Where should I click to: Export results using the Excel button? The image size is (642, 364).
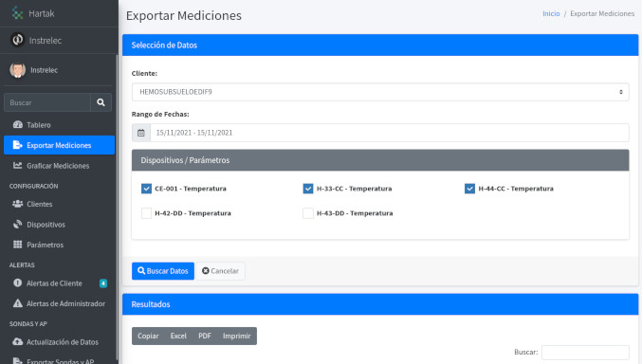pyautogui.click(x=178, y=336)
